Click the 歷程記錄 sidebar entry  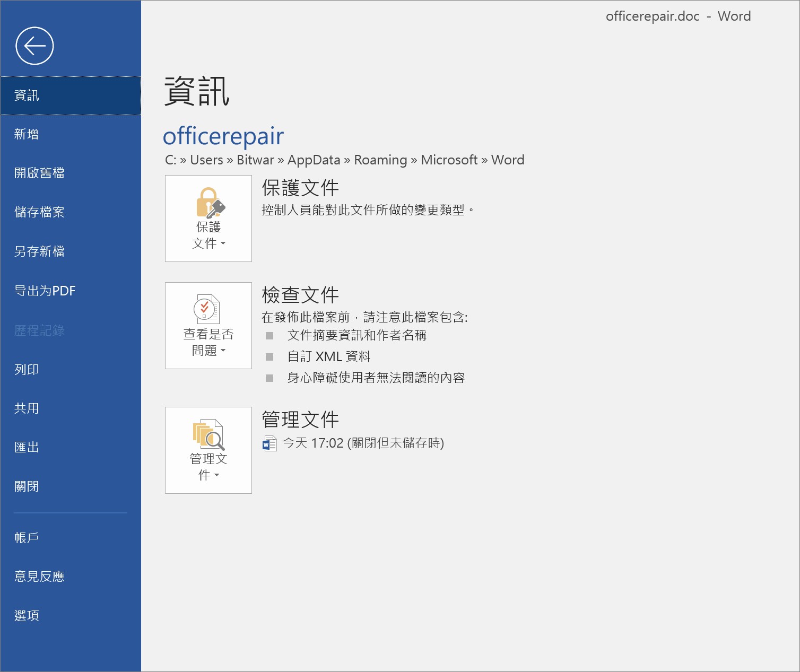[71, 330]
